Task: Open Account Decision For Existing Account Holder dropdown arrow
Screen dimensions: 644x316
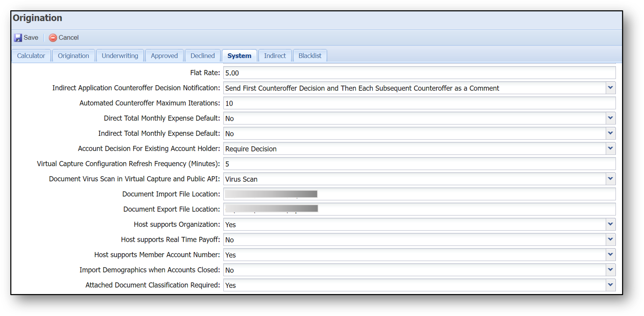Action: click(x=610, y=148)
